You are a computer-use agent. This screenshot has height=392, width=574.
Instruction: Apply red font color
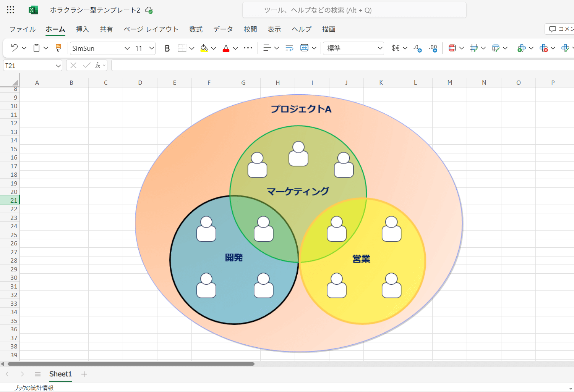point(226,48)
